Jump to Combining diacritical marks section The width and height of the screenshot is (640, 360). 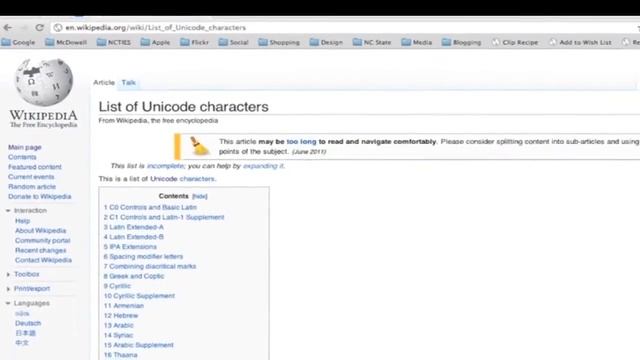click(x=150, y=266)
